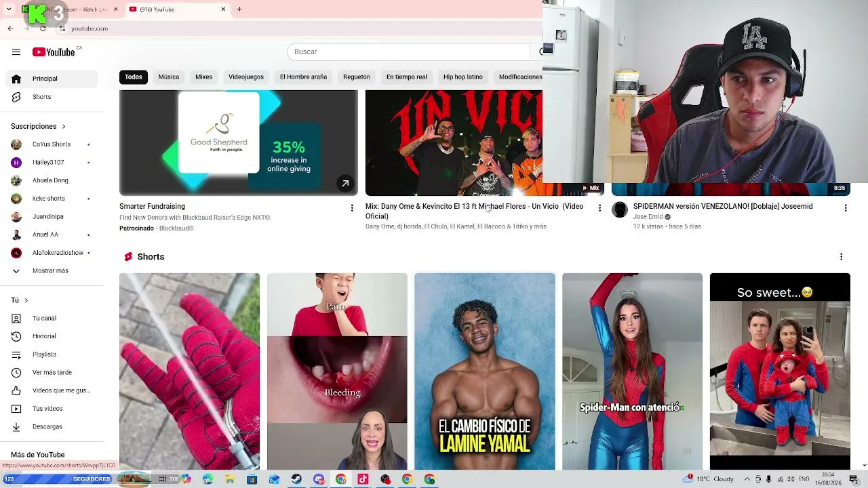The height and width of the screenshot is (488, 868).
Task: Open TikTok from the taskbar
Action: 363,479
